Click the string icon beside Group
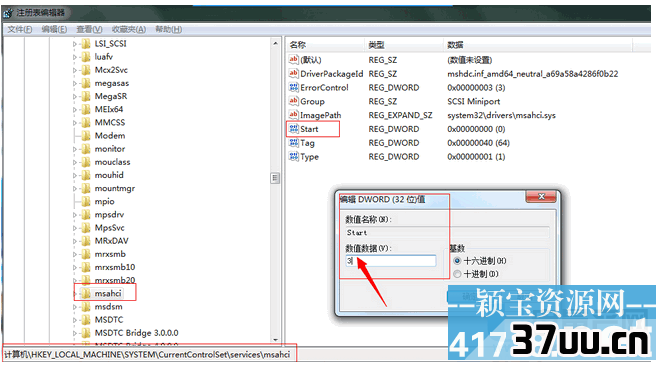The height and width of the screenshot is (365, 661). [293, 101]
